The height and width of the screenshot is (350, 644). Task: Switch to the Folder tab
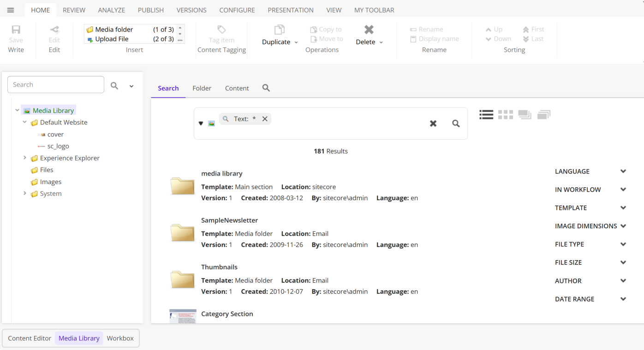click(x=202, y=88)
